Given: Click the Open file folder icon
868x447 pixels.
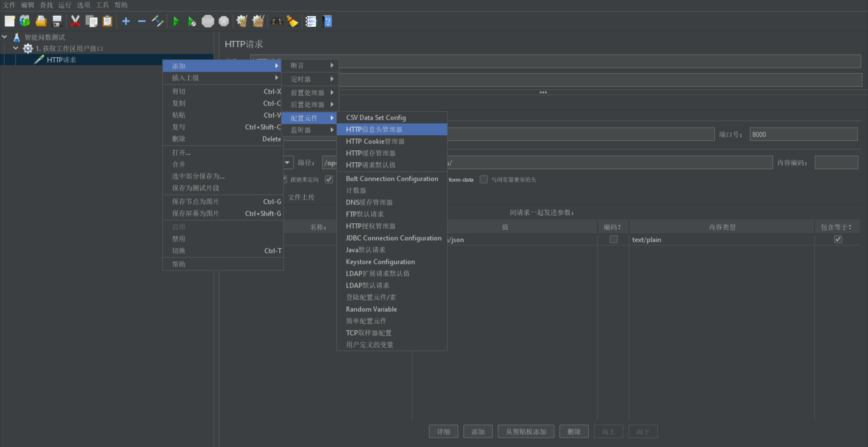Looking at the screenshot, I should 41,21.
